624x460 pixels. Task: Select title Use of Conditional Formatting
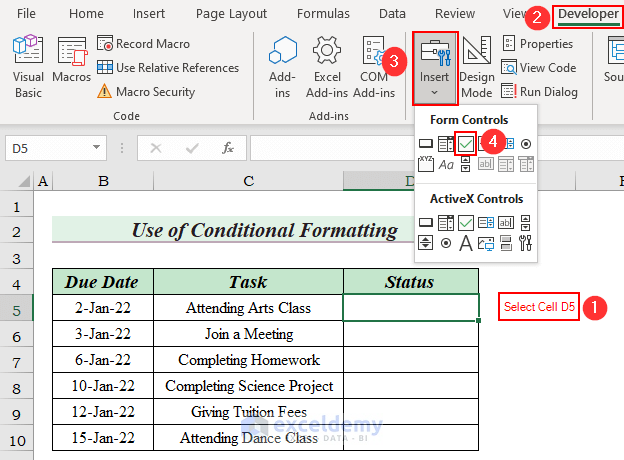[x=265, y=230]
